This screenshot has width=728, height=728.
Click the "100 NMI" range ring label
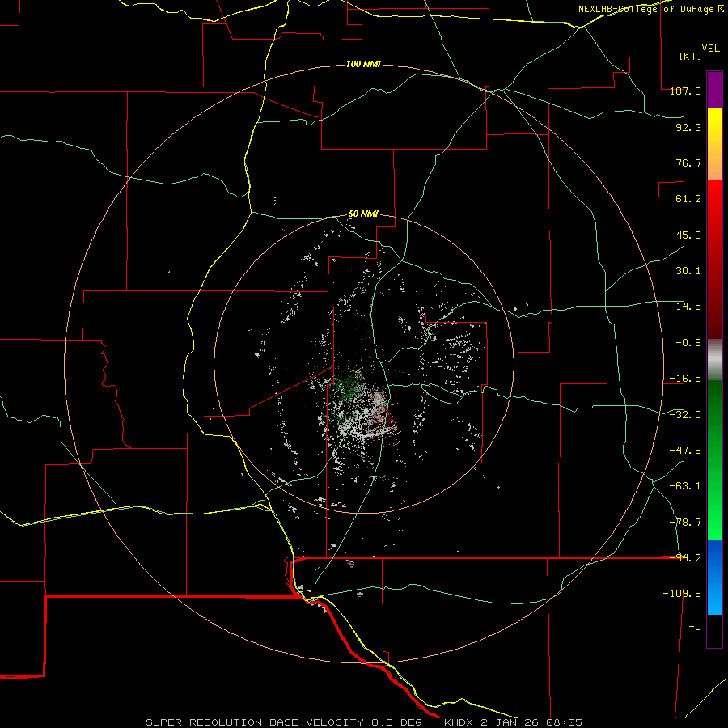coord(363,64)
